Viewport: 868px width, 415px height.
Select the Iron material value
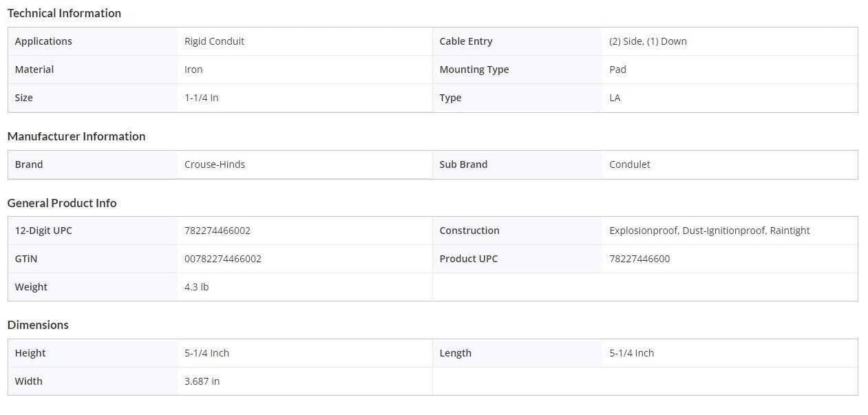point(193,70)
